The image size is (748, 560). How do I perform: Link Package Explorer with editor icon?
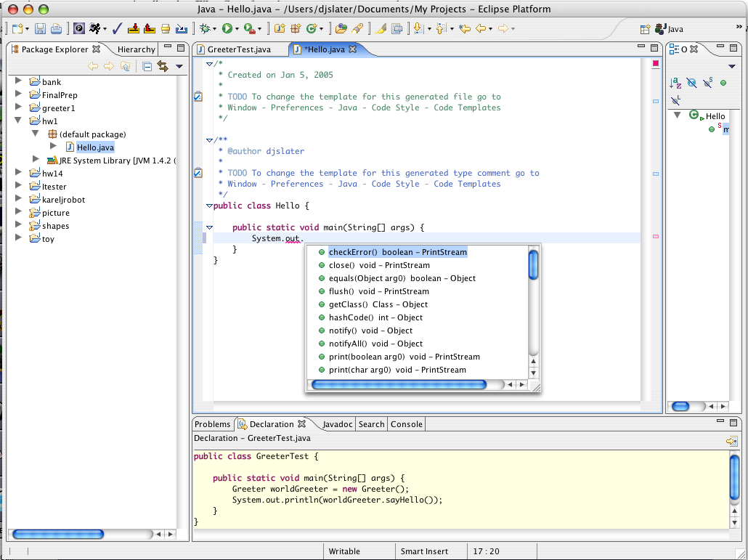point(162,66)
